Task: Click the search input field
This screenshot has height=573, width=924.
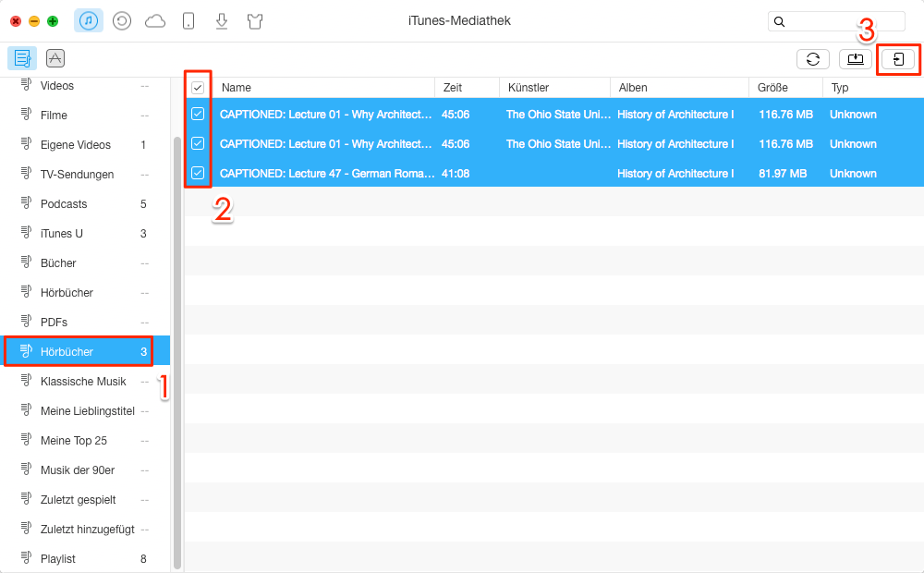Action: [836, 22]
